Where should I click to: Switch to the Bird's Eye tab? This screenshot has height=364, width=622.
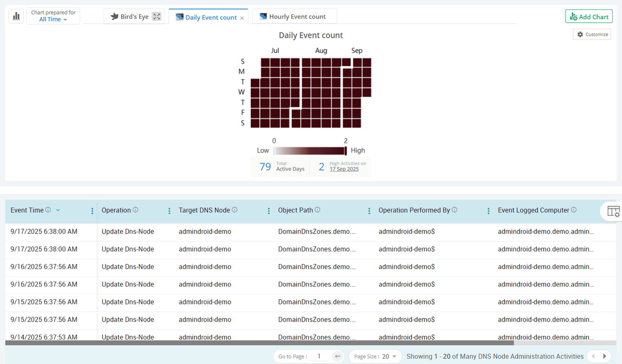pos(130,17)
